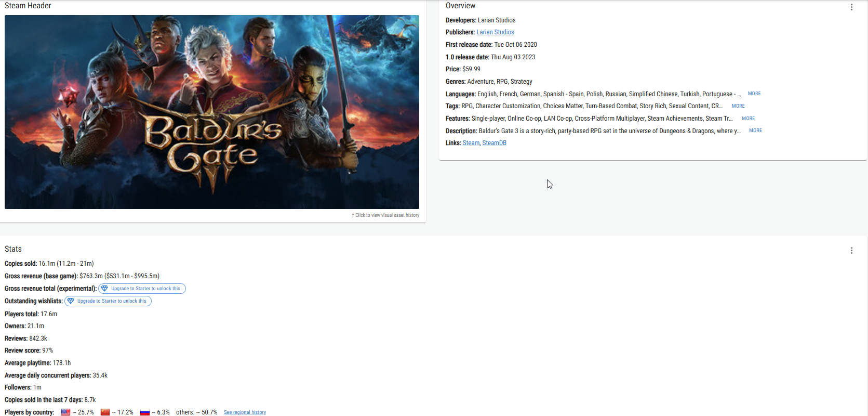Click the Average playtime value 178.1h
The height and width of the screenshot is (416, 868).
pyautogui.click(x=62, y=363)
